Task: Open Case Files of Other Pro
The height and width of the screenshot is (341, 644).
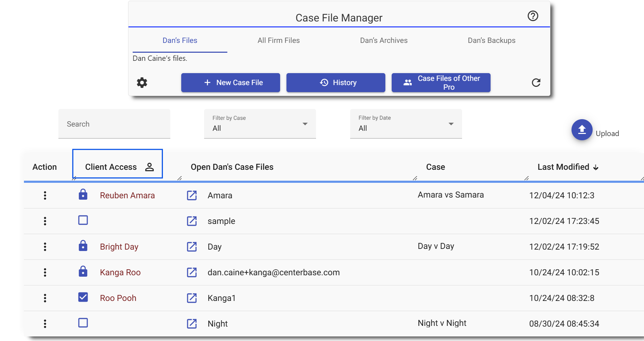Action: [x=441, y=83]
